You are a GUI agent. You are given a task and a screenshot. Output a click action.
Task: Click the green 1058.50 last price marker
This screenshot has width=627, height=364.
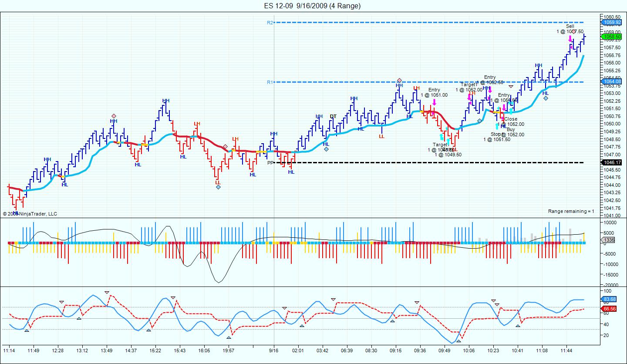tap(611, 37)
